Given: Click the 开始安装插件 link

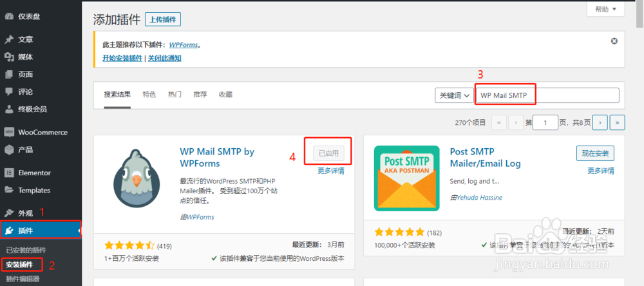Looking at the screenshot, I should tap(122, 59).
